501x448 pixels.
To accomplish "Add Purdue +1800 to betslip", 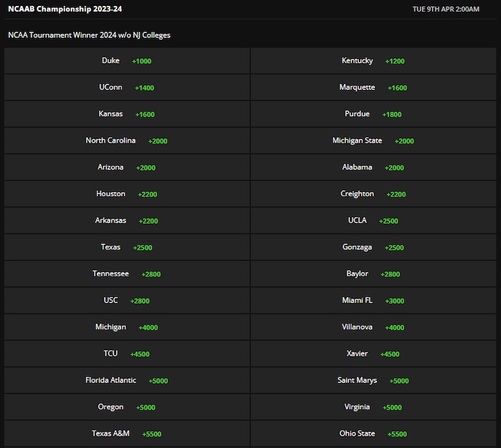I will pyautogui.click(x=373, y=114).
